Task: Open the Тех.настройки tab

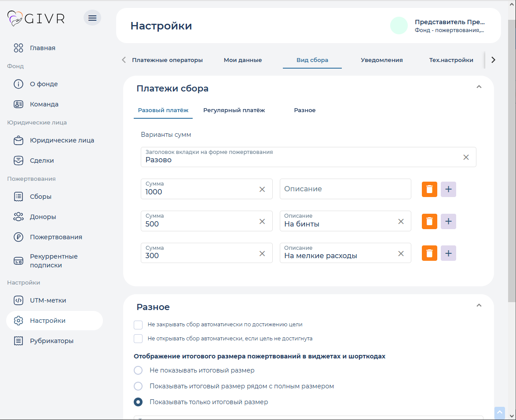Action: click(451, 60)
